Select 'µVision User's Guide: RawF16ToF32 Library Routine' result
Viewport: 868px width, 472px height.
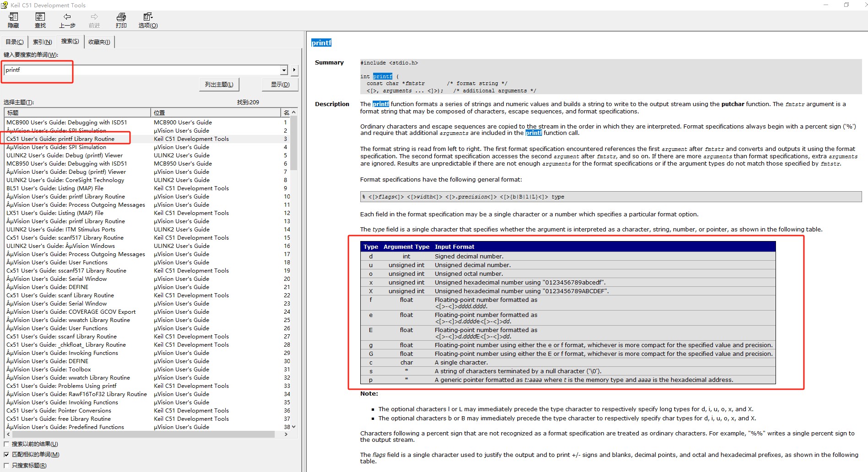(x=77, y=394)
